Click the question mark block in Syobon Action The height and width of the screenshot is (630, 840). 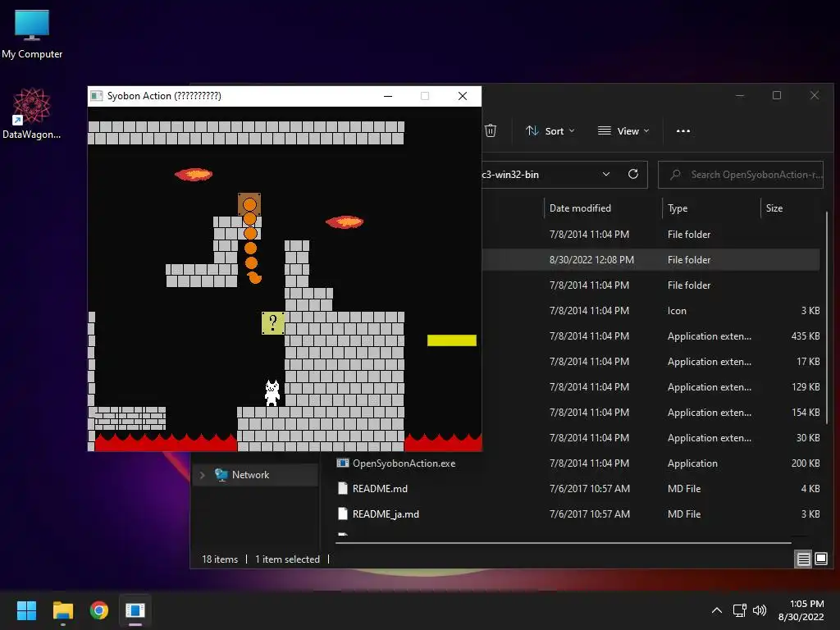pos(273,323)
